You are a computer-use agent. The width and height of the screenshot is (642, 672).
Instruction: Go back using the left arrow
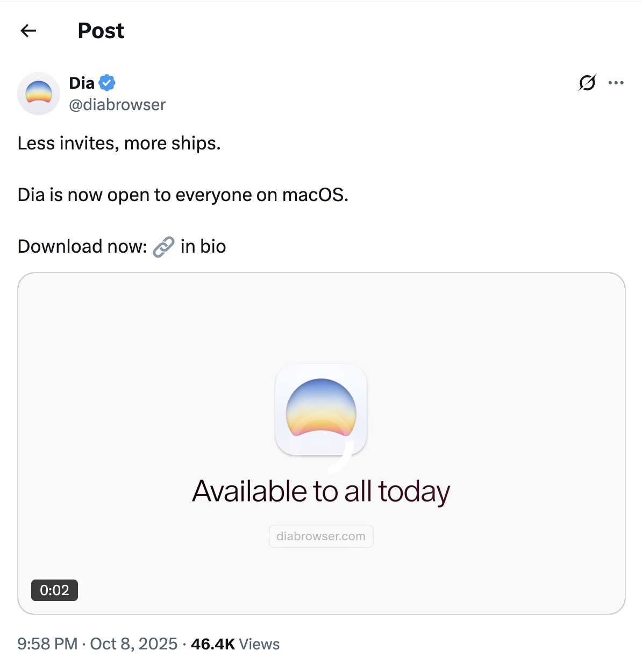point(28,31)
